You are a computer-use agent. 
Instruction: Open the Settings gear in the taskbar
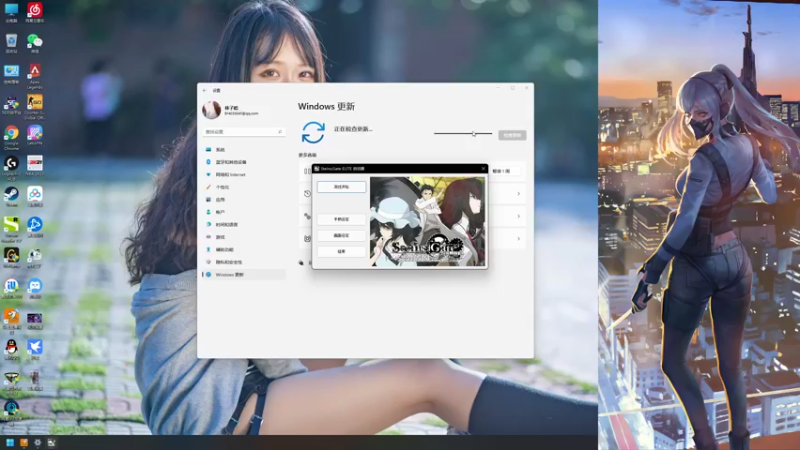(x=37, y=442)
